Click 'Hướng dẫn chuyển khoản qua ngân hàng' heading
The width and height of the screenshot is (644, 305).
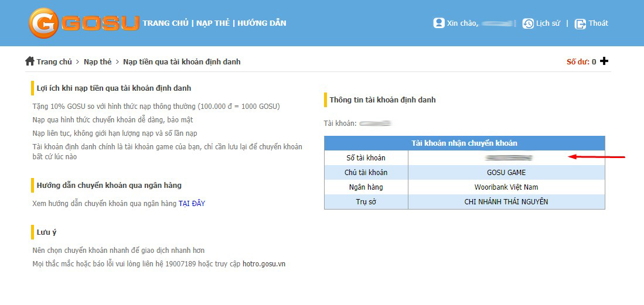[109, 185]
